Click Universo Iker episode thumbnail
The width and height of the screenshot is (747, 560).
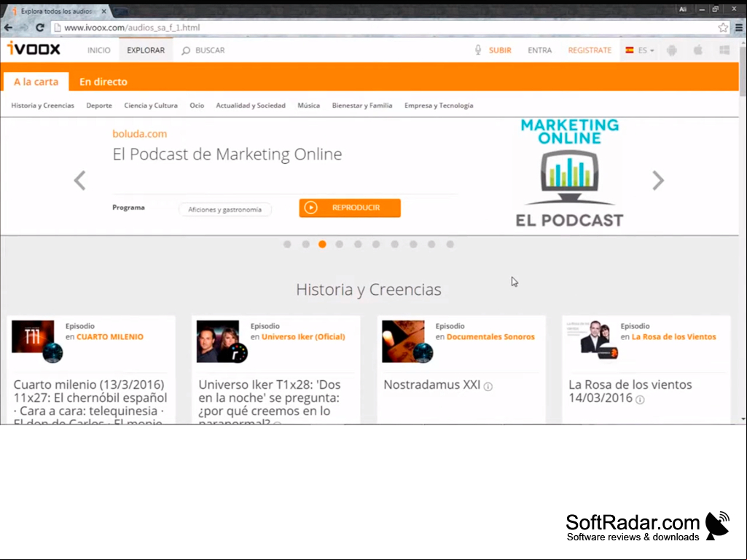point(218,341)
